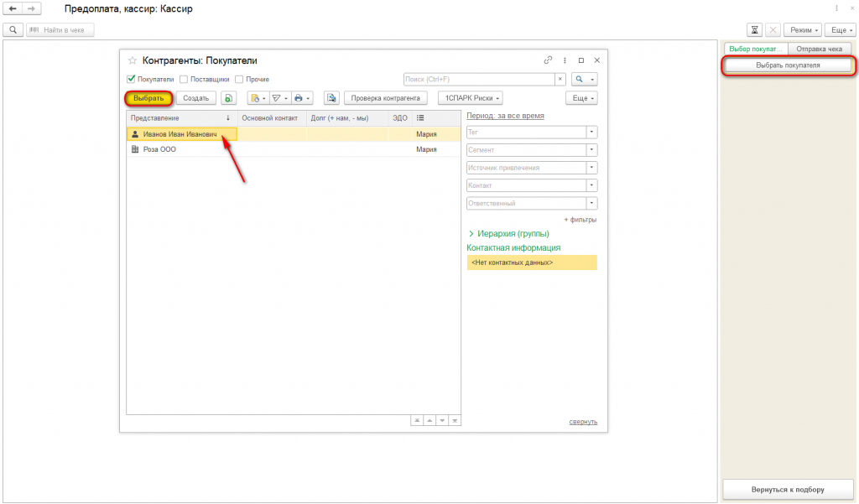
Task: Enable the Прочие checkbox
Action: coord(239,80)
